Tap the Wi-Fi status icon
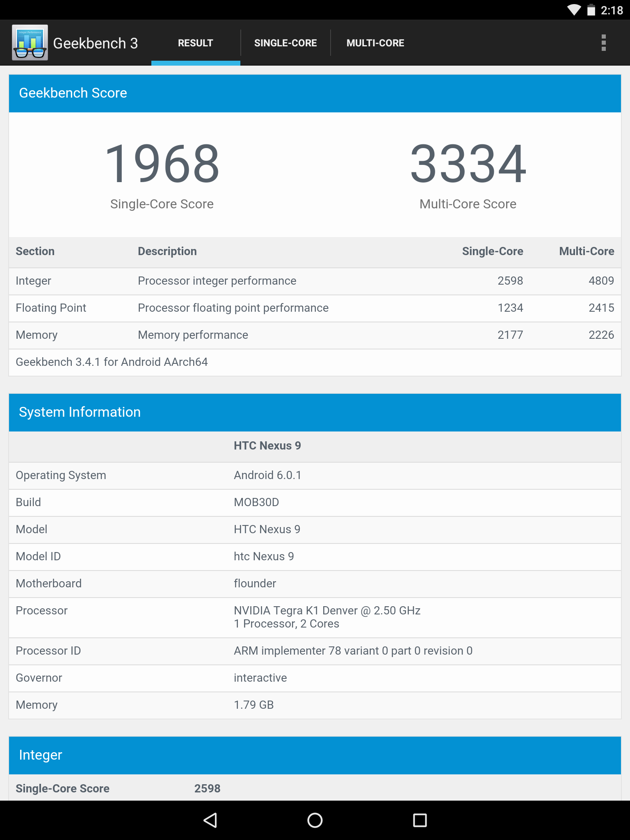The height and width of the screenshot is (840, 630). point(574,10)
